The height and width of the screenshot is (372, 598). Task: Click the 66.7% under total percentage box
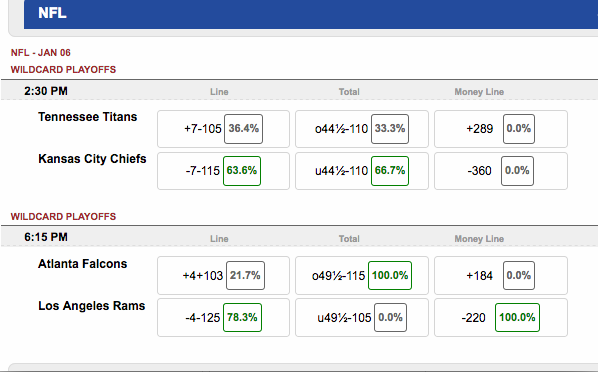(x=390, y=171)
